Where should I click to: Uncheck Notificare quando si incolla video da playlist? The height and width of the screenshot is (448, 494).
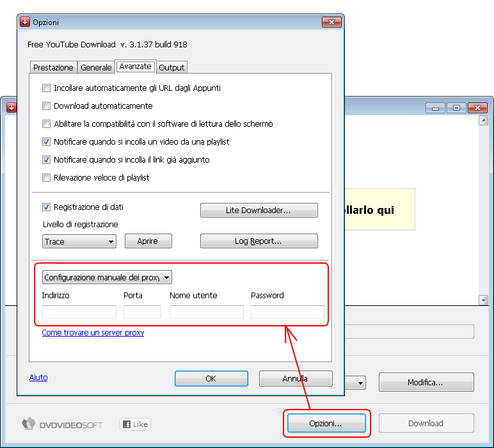pos(46,142)
